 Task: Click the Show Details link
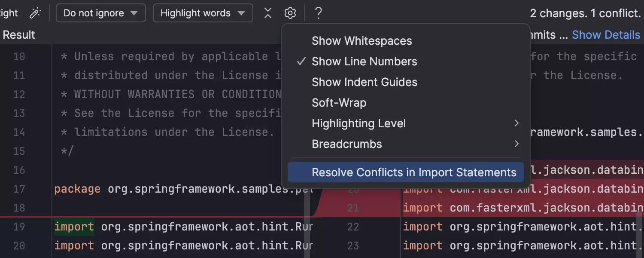(606, 35)
